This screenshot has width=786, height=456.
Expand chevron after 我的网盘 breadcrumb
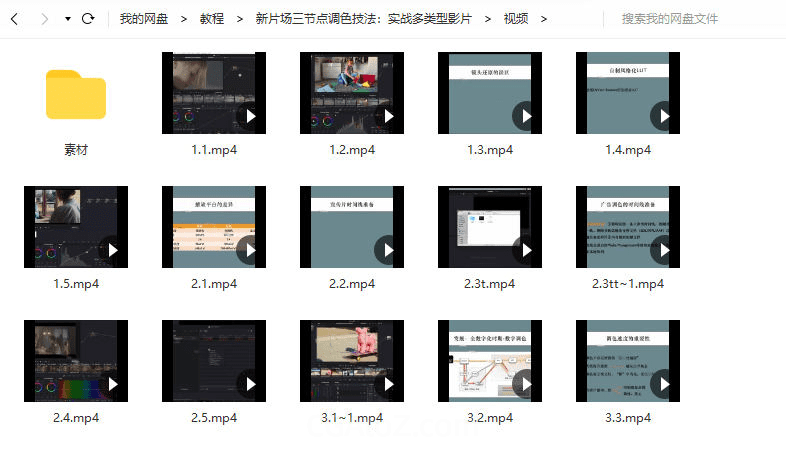click(x=185, y=19)
